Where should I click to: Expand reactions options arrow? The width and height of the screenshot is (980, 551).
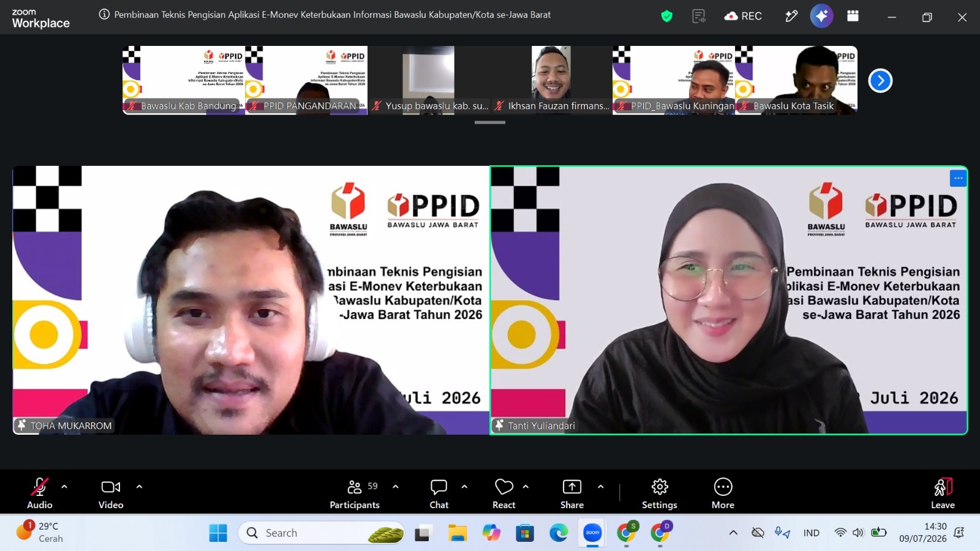[x=526, y=487]
